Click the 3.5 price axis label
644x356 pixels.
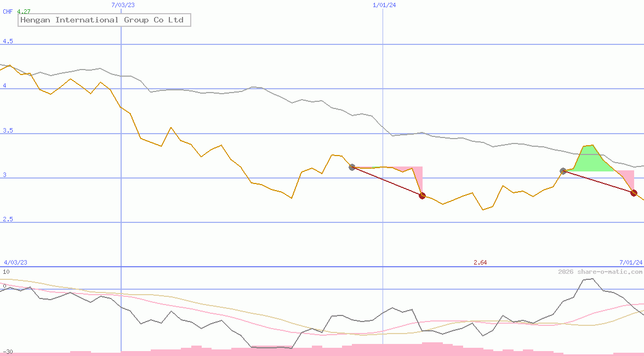(x=8, y=131)
